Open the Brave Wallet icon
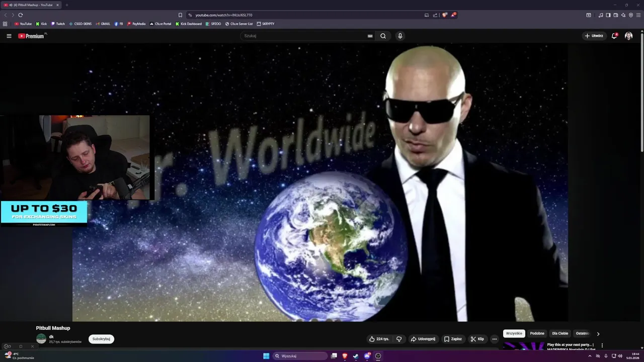Image resolution: width=644 pixels, height=362 pixels. 615,15
